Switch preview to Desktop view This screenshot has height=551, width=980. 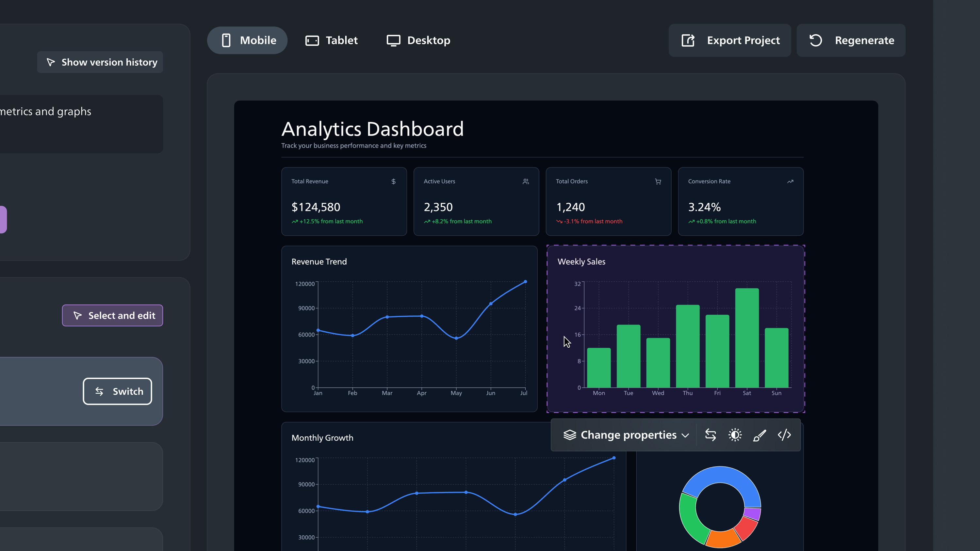[x=418, y=40]
